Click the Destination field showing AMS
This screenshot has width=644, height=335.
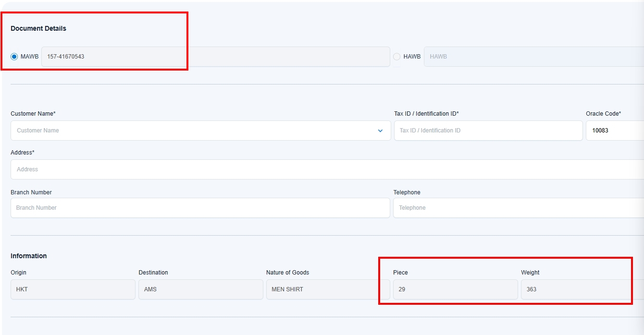(x=200, y=289)
